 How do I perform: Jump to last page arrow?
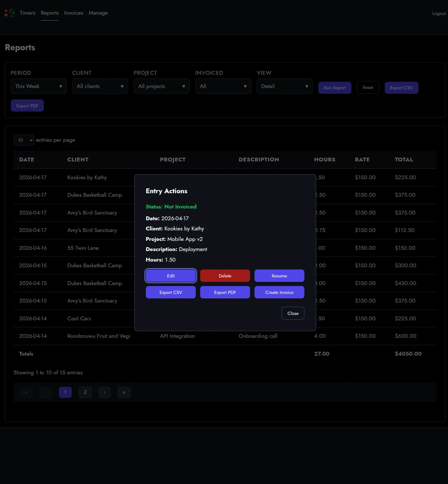[124, 392]
